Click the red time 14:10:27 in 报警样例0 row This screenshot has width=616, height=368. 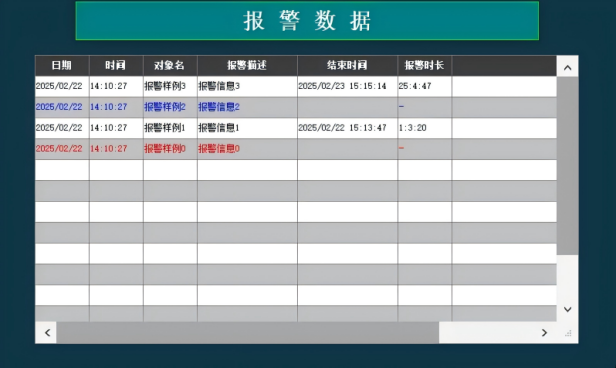[116, 148]
